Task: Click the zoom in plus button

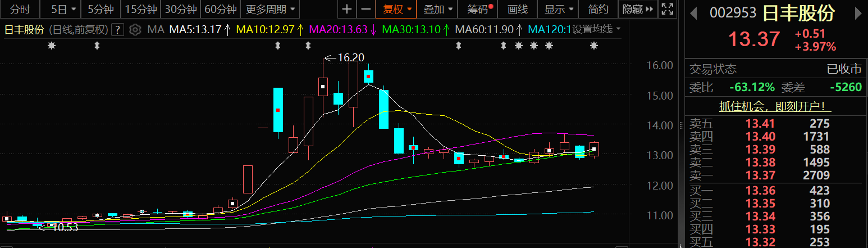Action: pyautogui.click(x=348, y=9)
